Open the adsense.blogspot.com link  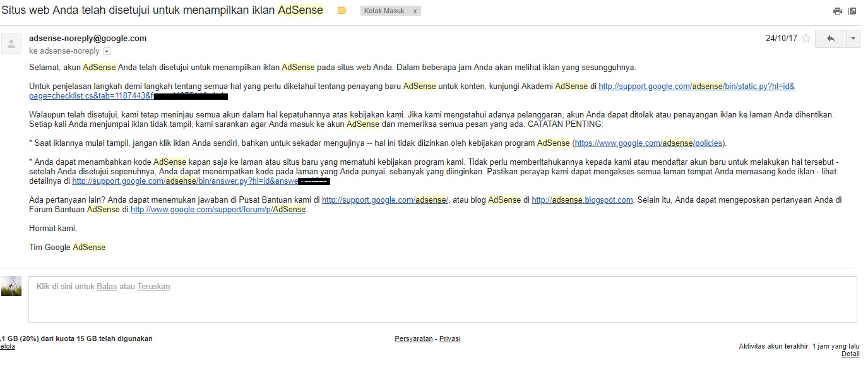point(582,200)
